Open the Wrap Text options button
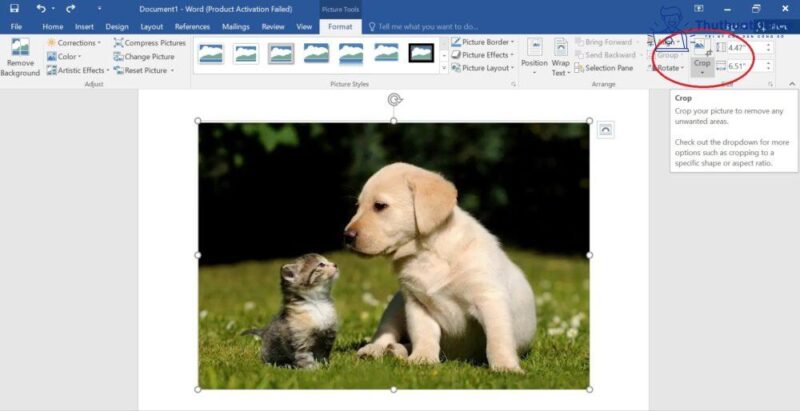Image resolution: width=800 pixels, height=411 pixels. (x=560, y=57)
